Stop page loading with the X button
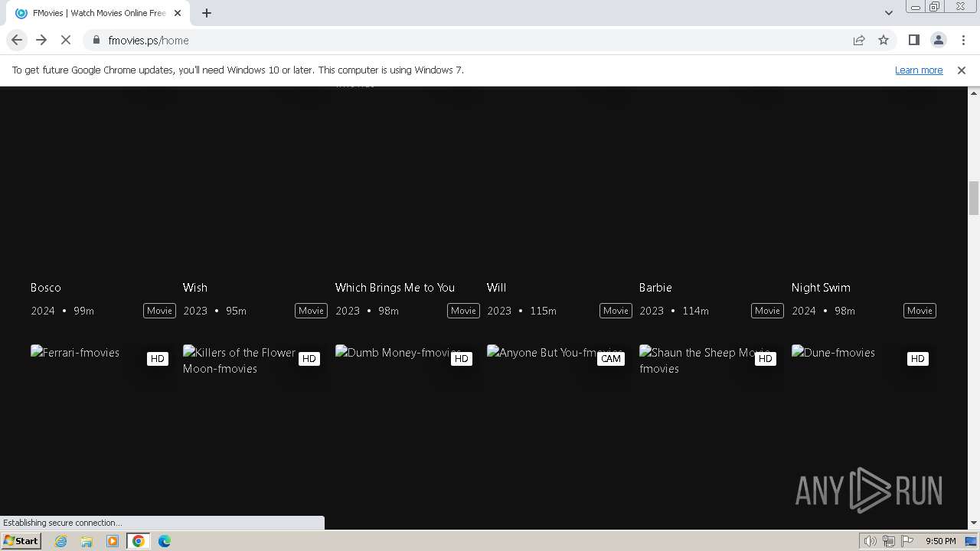 (66, 40)
